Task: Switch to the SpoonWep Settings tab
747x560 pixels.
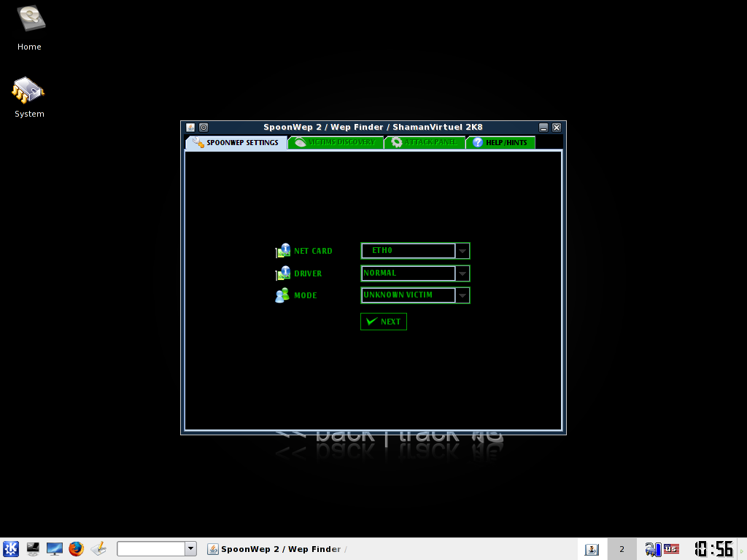Action: [x=236, y=142]
